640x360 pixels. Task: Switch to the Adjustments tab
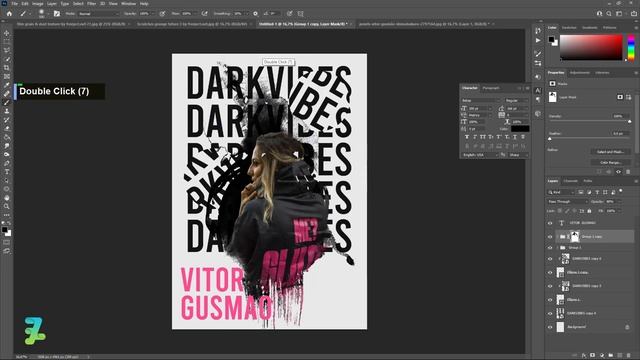coord(580,73)
